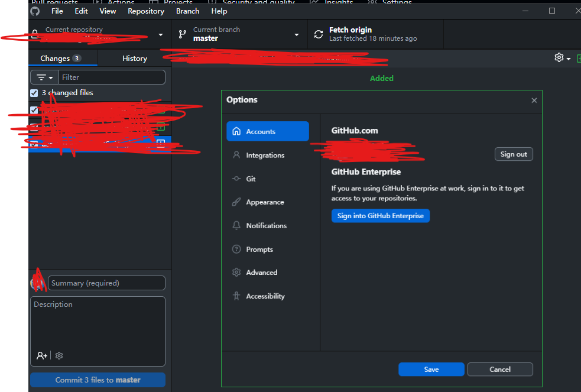Expand the Current repository dropdown arrow
The width and height of the screenshot is (581, 392).
[160, 34]
